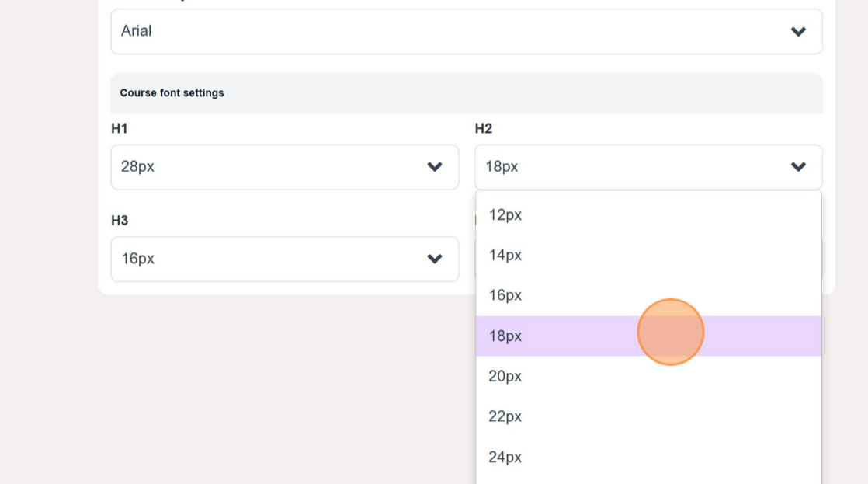This screenshot has width=868, height=484.
Task: Click the H3 dropdown chevron arrow
Action: point(435,259)
